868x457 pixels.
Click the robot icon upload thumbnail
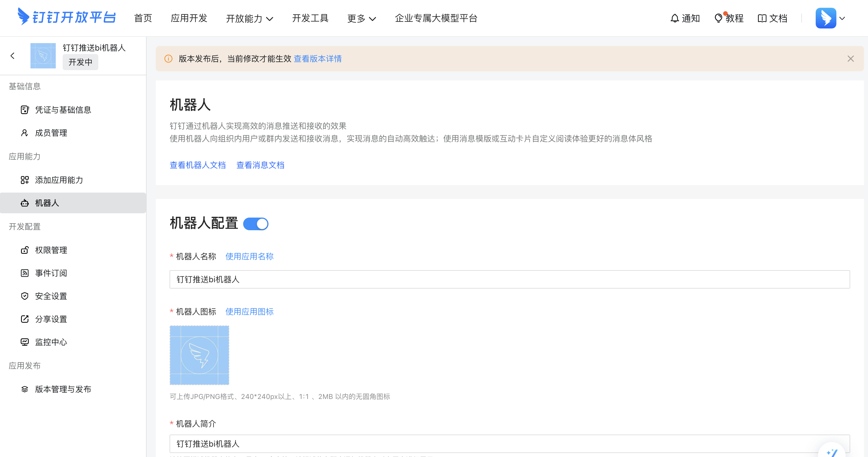(x=199, y=355)
